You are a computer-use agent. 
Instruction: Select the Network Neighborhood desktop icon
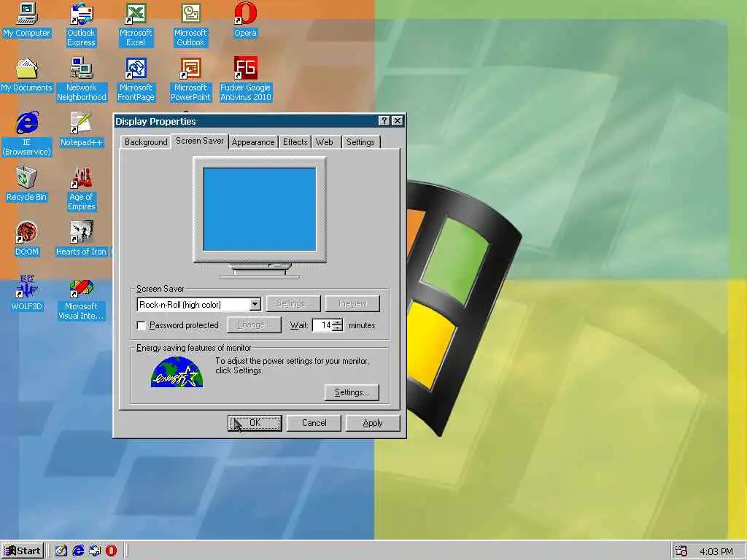click(82, 79)
